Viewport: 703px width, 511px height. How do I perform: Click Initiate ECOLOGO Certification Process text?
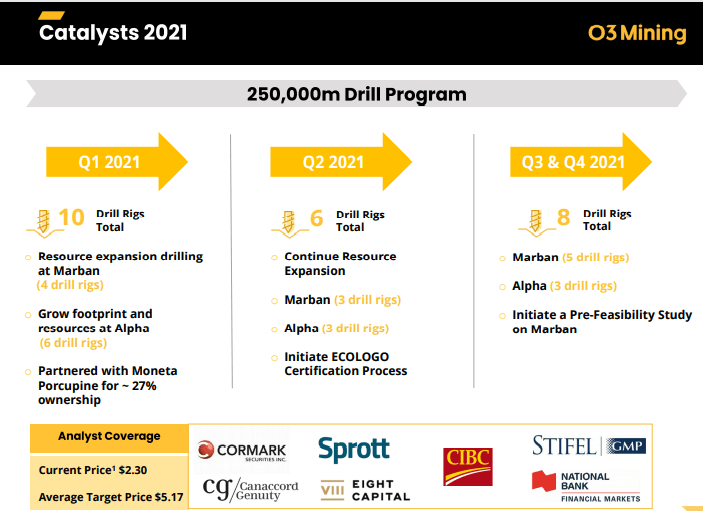pos(346,364)
